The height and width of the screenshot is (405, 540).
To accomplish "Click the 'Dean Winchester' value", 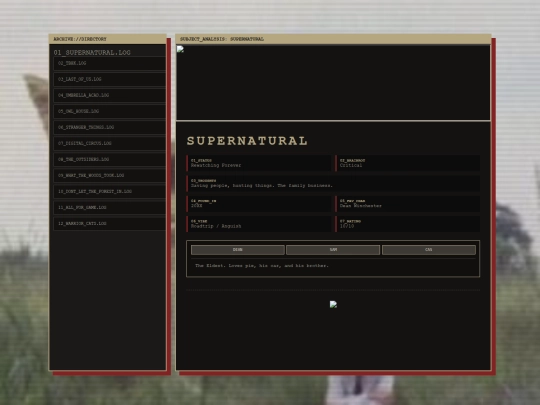I will 361,206.
